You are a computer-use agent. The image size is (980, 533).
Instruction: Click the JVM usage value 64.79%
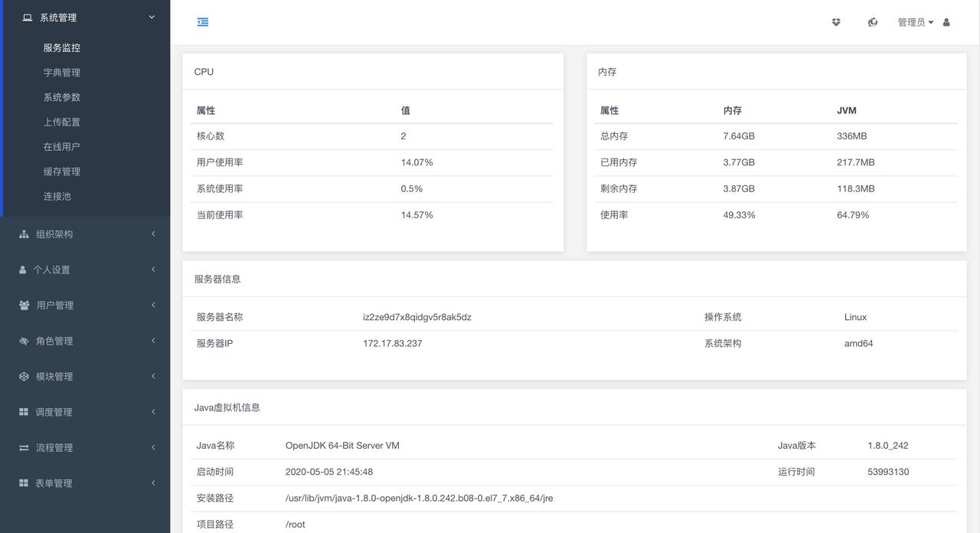tap(853, 215)
